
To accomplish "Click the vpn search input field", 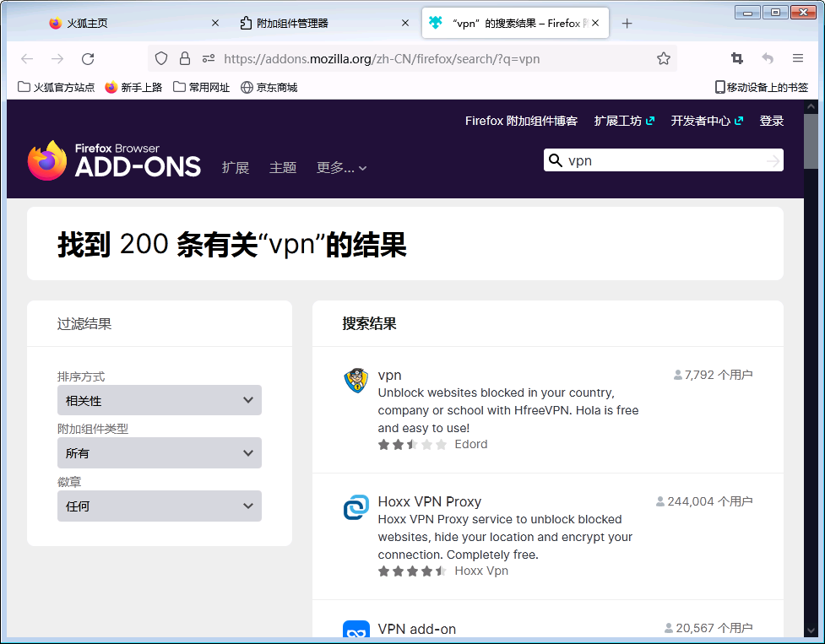I will click(663, 160).
